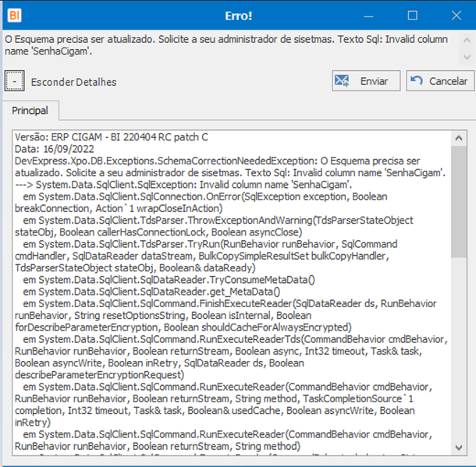Click 'forDescribeParameterEncryption' text line
Image resolution: width=476 pixels, height=467 pixels.
coord(183,327)
